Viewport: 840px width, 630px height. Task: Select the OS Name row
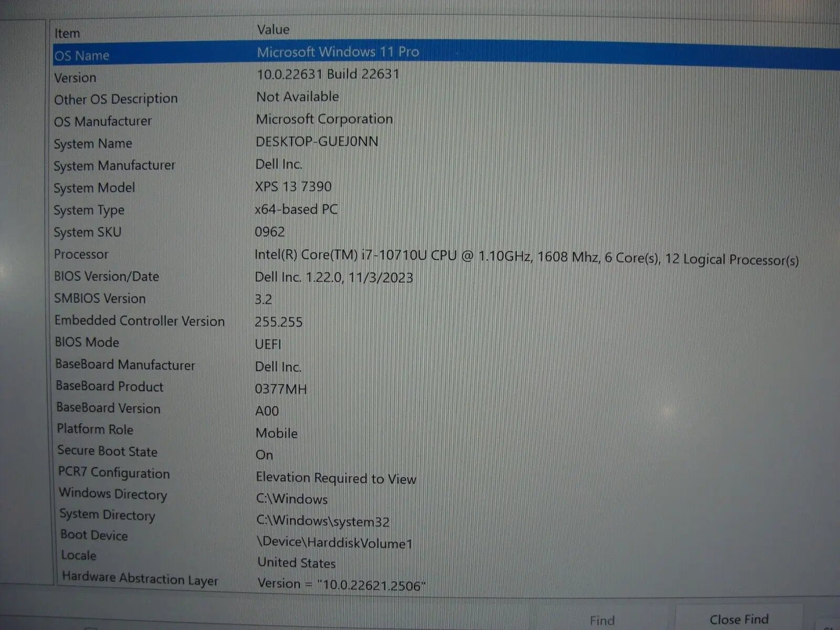(x=446, y=54)
